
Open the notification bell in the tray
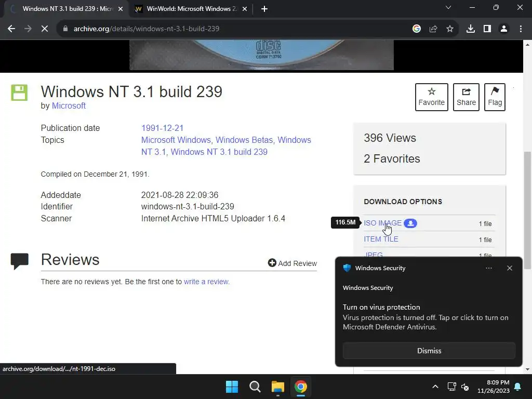(x=518, y=387)
